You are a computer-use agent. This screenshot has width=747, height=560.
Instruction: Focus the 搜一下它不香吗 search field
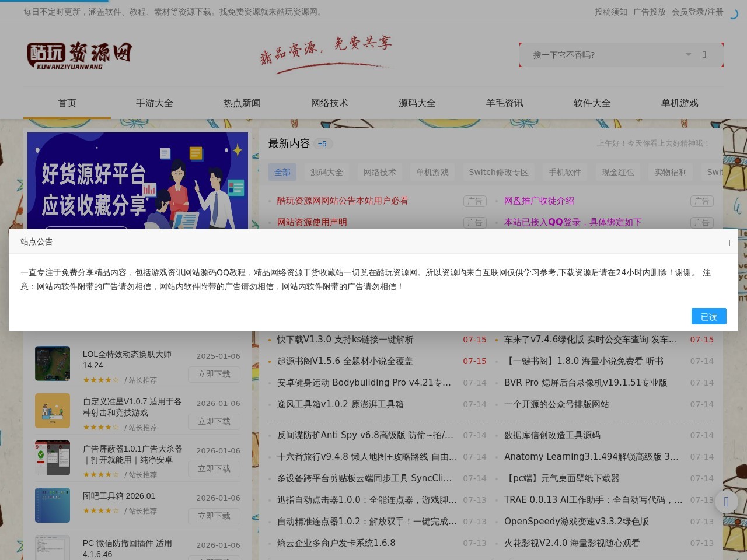tap(607, 55)
